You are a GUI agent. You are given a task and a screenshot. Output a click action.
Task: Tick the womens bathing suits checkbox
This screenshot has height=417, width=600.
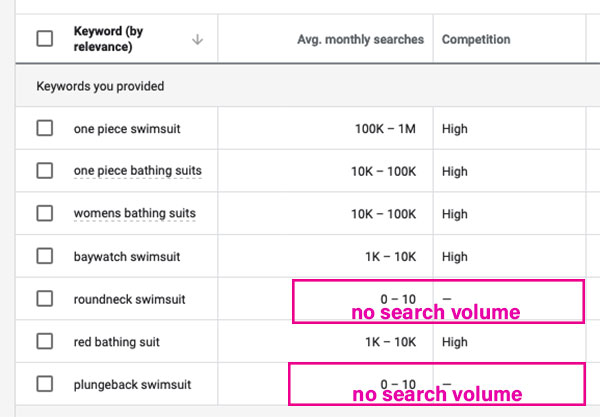(x=45, y=213)
